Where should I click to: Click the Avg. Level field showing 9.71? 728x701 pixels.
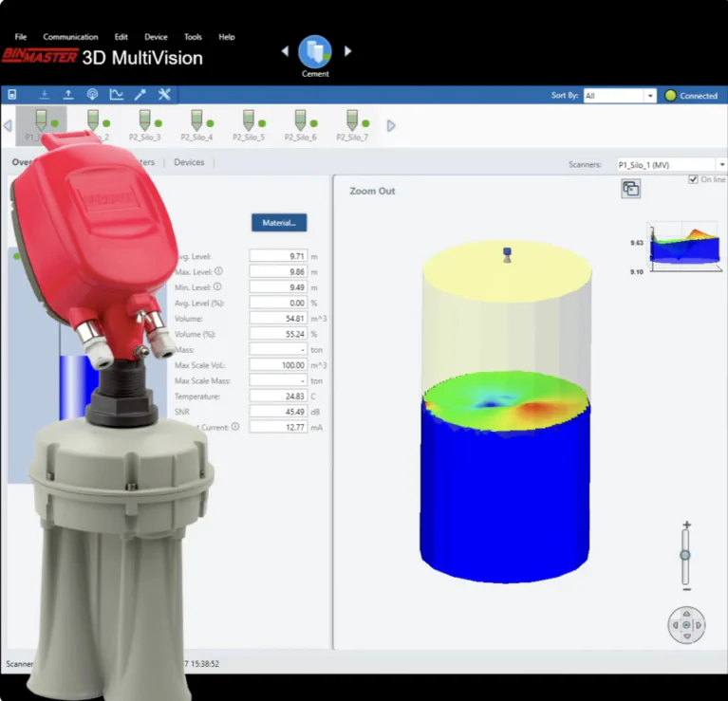(278, 256)
